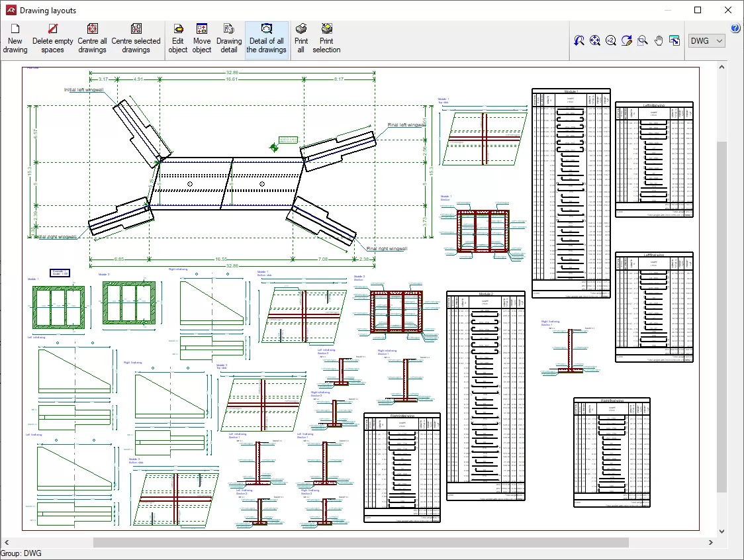Viewport: 744px width, 560px height.
Task: Click the x2 zoom icon
Action: [x=611, y=41]
